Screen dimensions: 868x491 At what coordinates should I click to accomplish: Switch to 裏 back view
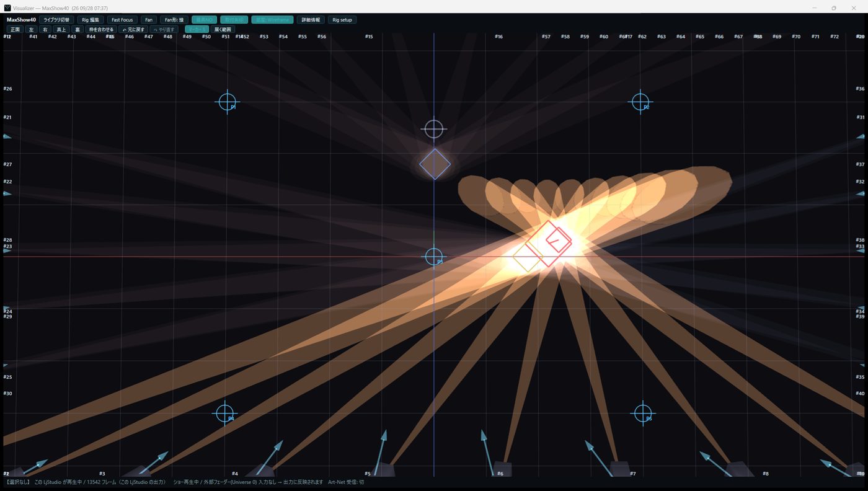click(77, 29)
